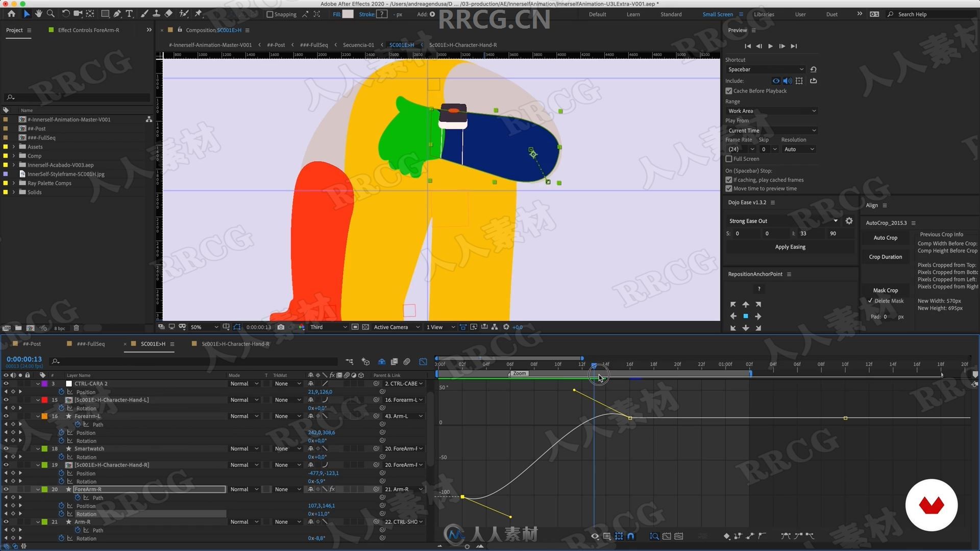Switch to the Standard workspace
The width and height of the screenshot is (980, 551).
point(671,14)
